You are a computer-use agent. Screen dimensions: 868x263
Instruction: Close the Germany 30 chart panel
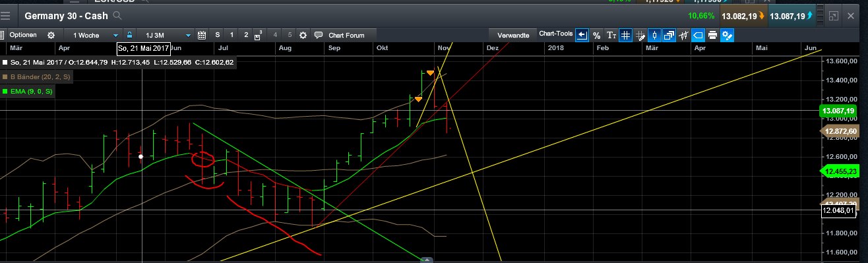click(x=852, y=15)
